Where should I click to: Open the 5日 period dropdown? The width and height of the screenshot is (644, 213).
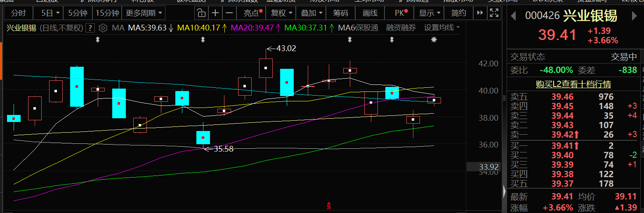click(x=50, y=13)
